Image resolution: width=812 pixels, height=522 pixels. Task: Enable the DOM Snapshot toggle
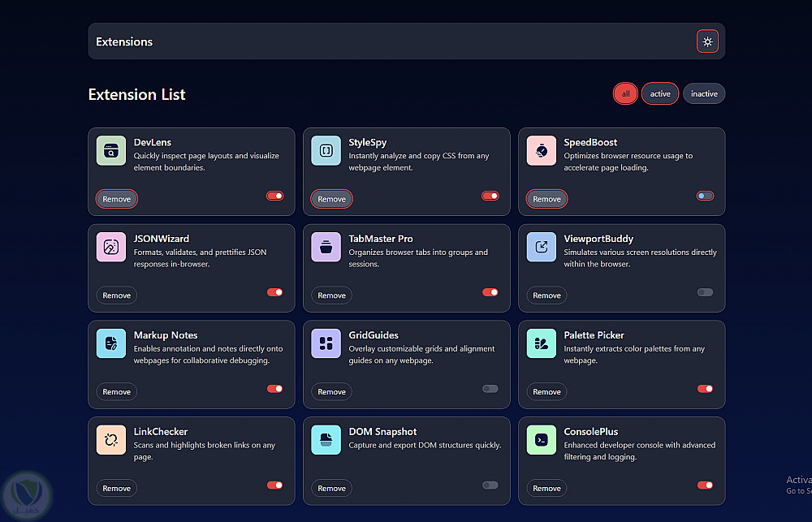tap(490, 485)
